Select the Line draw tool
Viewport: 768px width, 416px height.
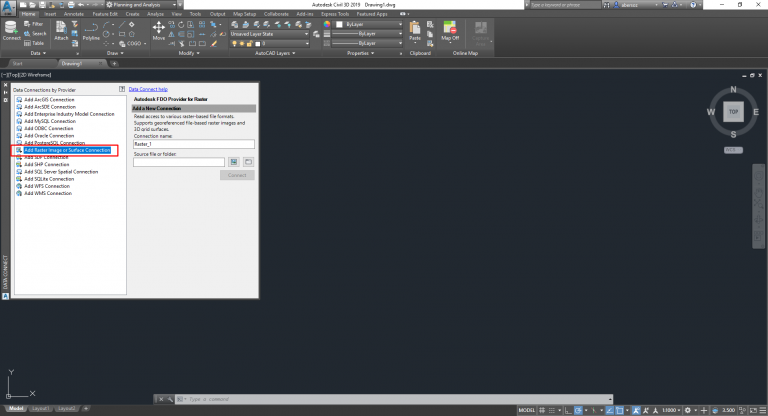122,24
